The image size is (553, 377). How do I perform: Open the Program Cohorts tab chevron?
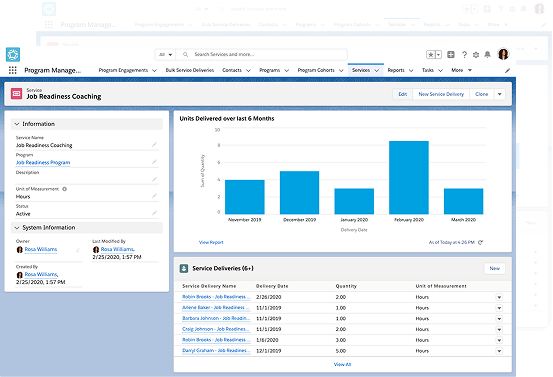pos(341,71)
